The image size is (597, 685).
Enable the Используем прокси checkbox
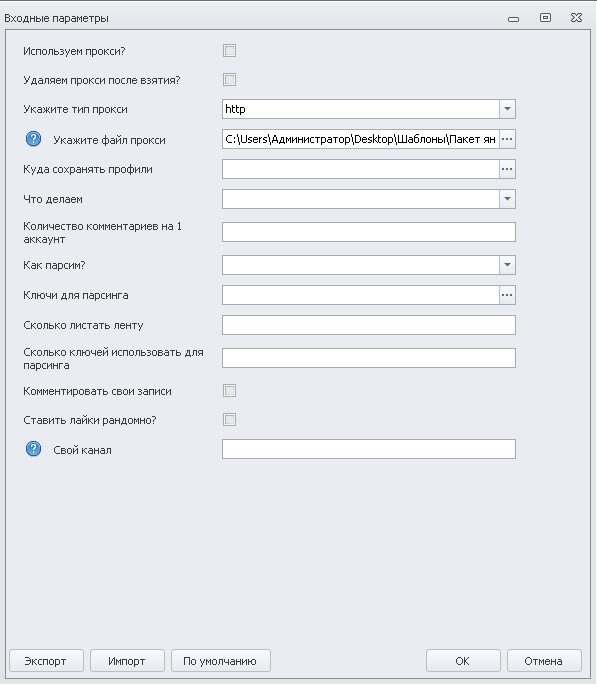click(x=229, y=51)
